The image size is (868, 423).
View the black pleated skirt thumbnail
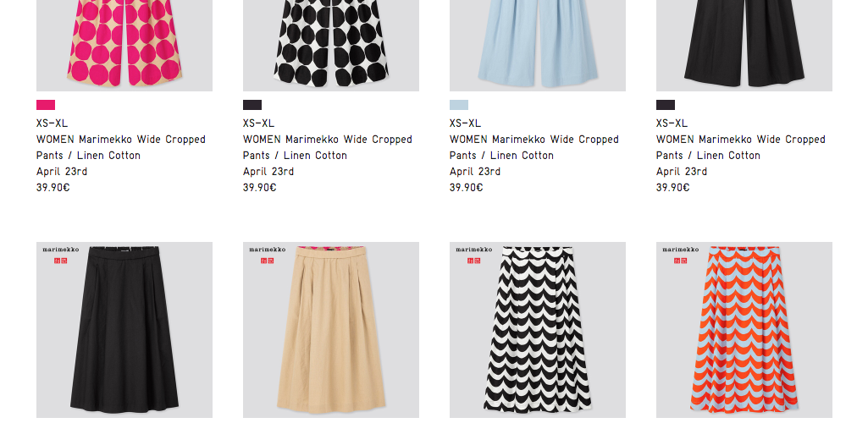(x=124, y=330)
